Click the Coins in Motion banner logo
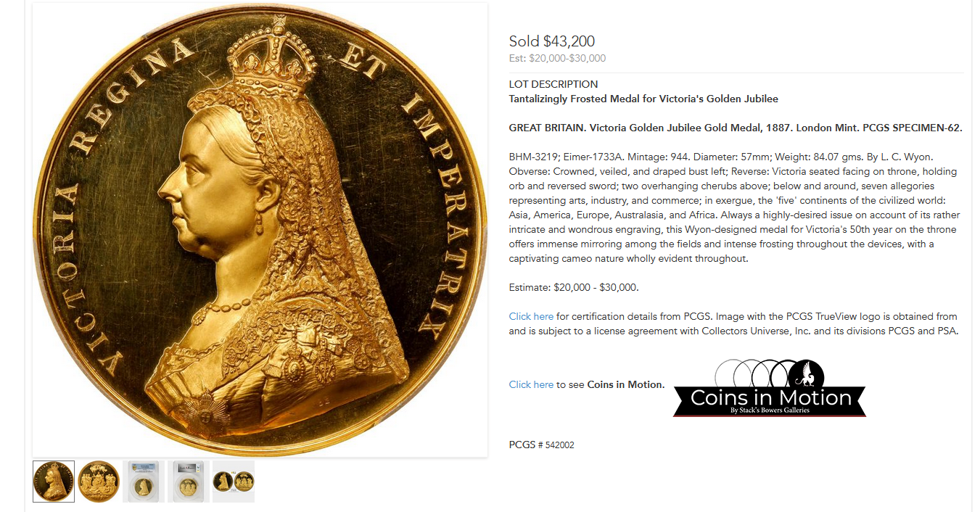 pos(770,398)
